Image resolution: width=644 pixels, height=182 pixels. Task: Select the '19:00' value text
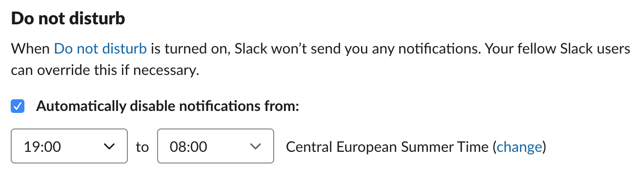pyautogui.click(x=42, y=146)
